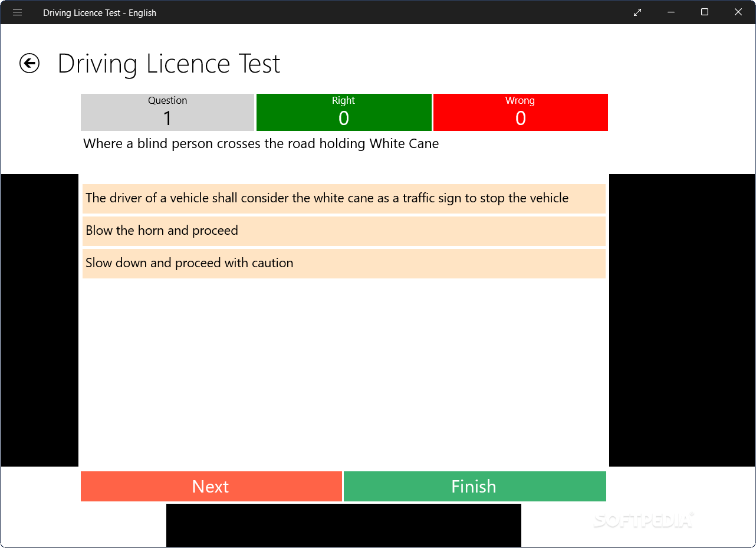This screenshot has width=756, height=548.
Task: Click Next to skip this question
Action: click(211, 486)
